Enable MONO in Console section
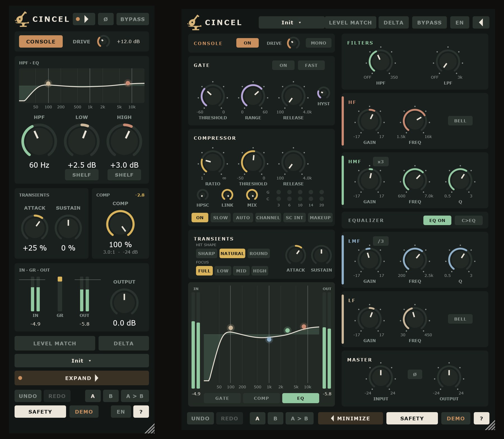This screenshot has height=439, width=504. pos(318,43)
